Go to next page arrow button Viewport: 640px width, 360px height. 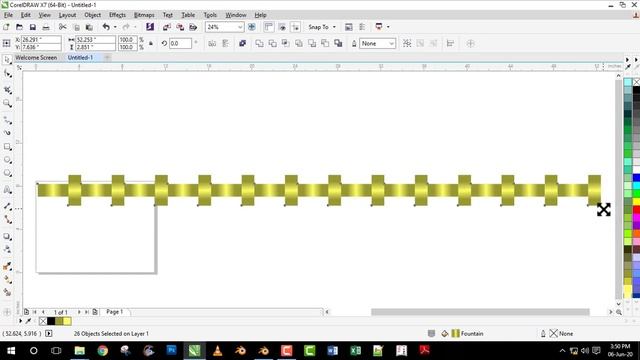[x=79, y=312]
